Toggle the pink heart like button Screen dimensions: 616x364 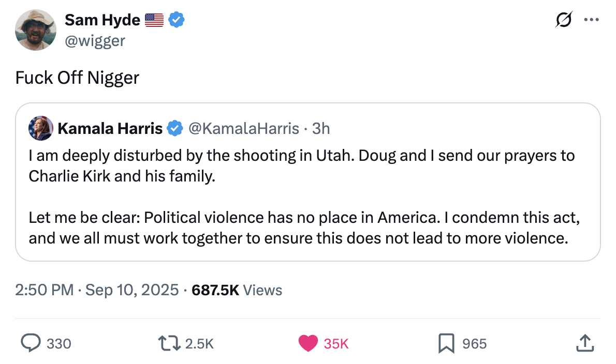(x=308, y=343)
